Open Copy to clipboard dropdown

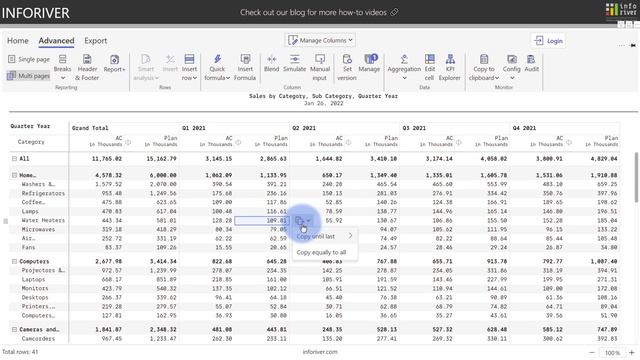pyautogui.click(x=484, y=68)
